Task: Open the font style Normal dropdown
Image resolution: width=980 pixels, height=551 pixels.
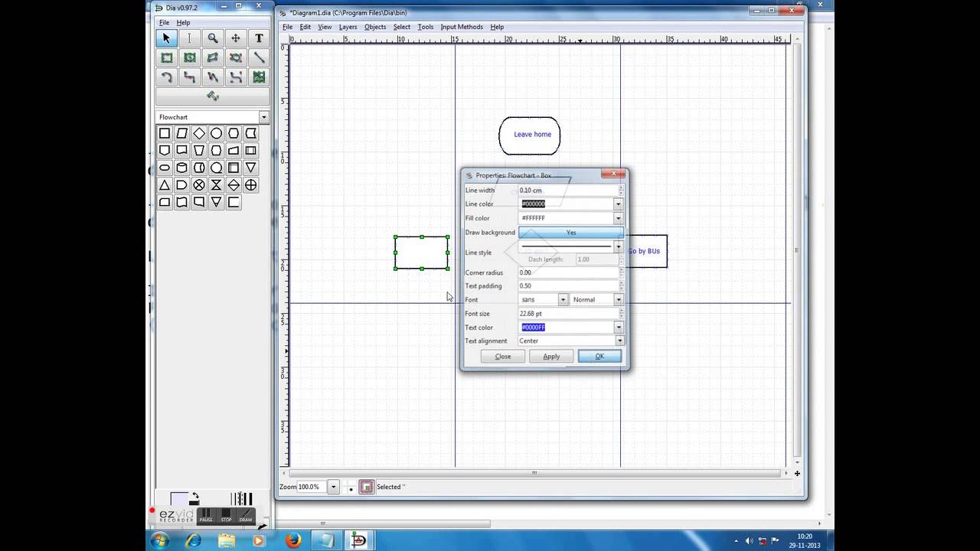Action: click(x=618, y=300)
